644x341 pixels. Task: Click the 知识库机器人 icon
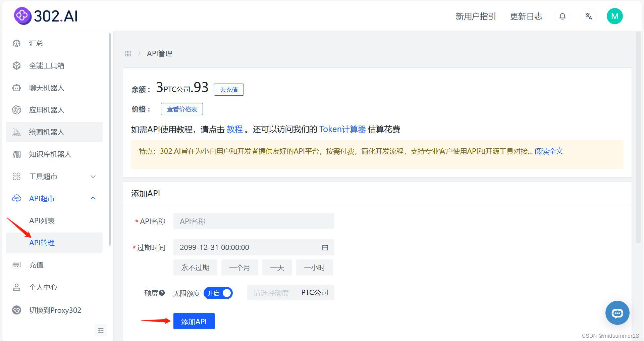point(16,154)
